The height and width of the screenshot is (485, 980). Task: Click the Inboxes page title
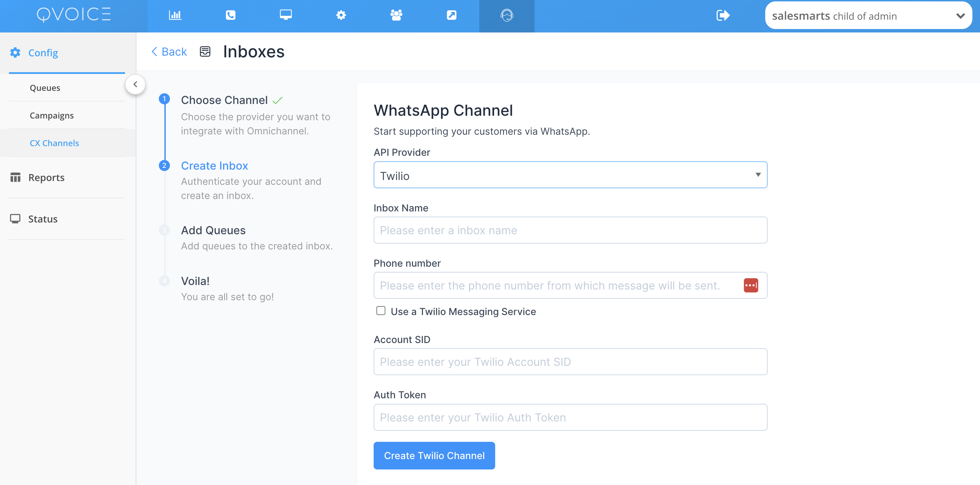(253, 52)
